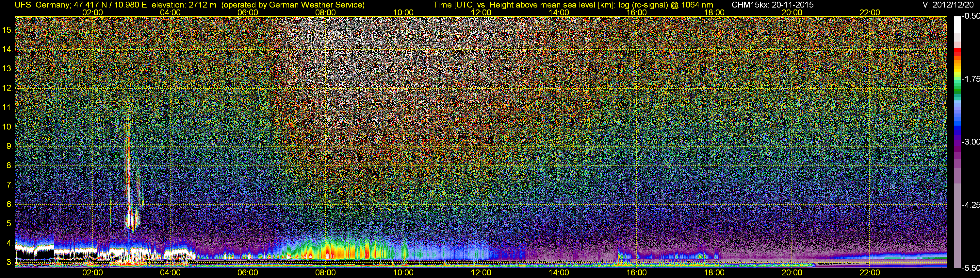This screenshot has width=980, height=278.
Task: Click the 16:00 label on bottom axis
Action: coord(636,273)
